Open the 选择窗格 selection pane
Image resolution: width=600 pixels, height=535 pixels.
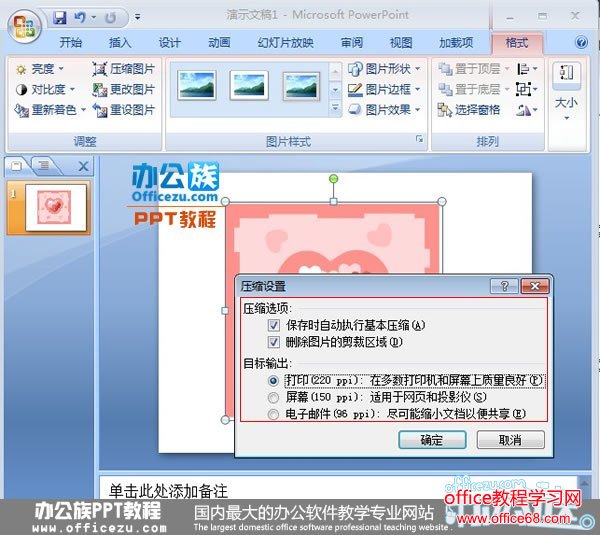(469, 110)
